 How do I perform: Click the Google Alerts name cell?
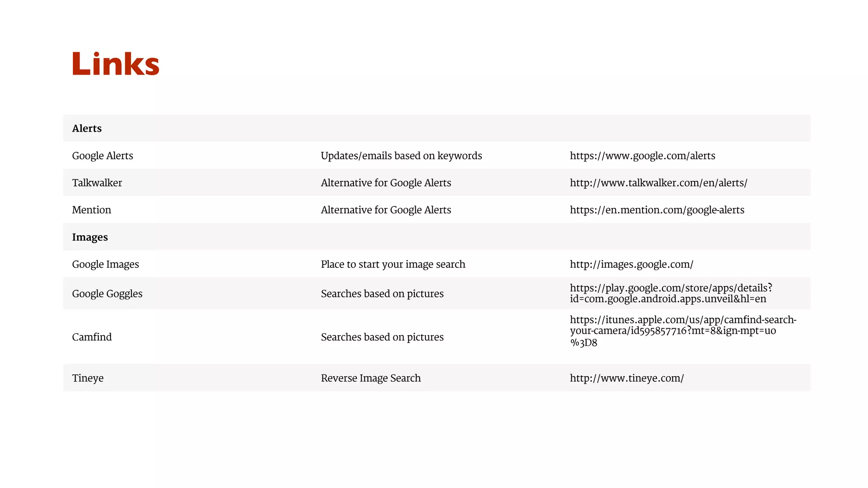tap(103, 156)
